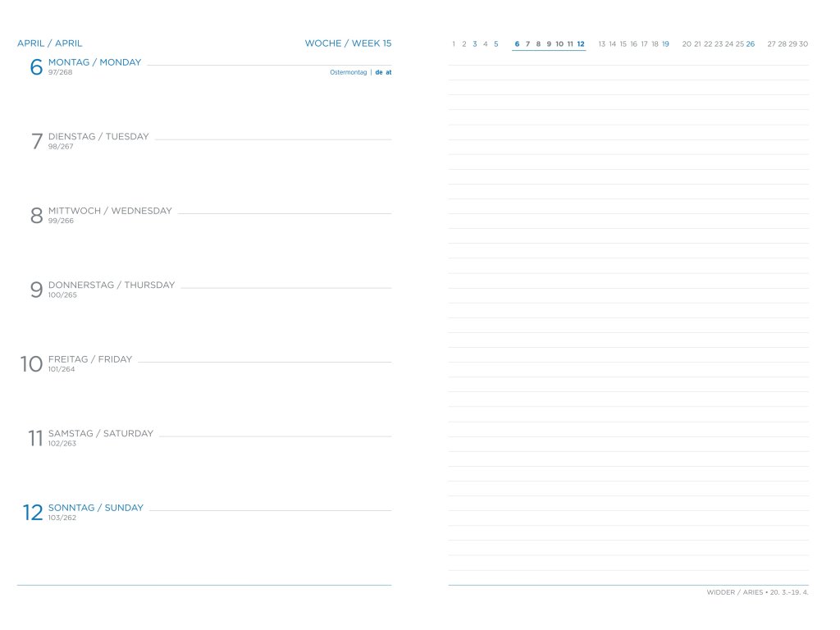Click blue date 26 in month strip

pos(751,44)
